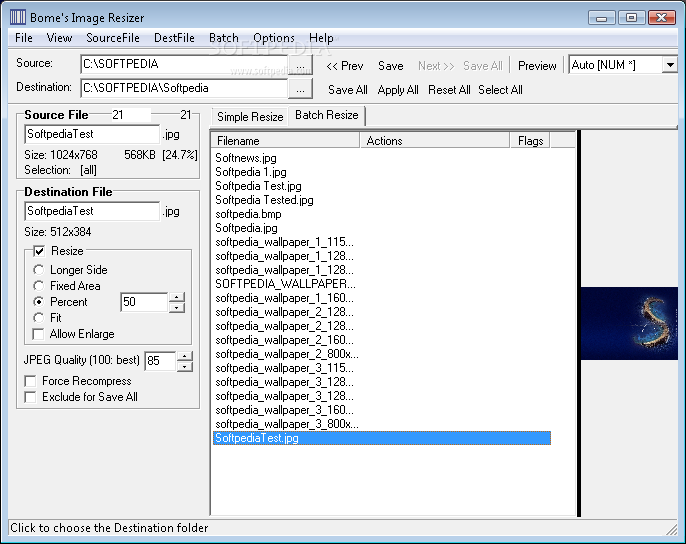Open the Batch menu
The image size is (686, 544).
pos(224,38)
